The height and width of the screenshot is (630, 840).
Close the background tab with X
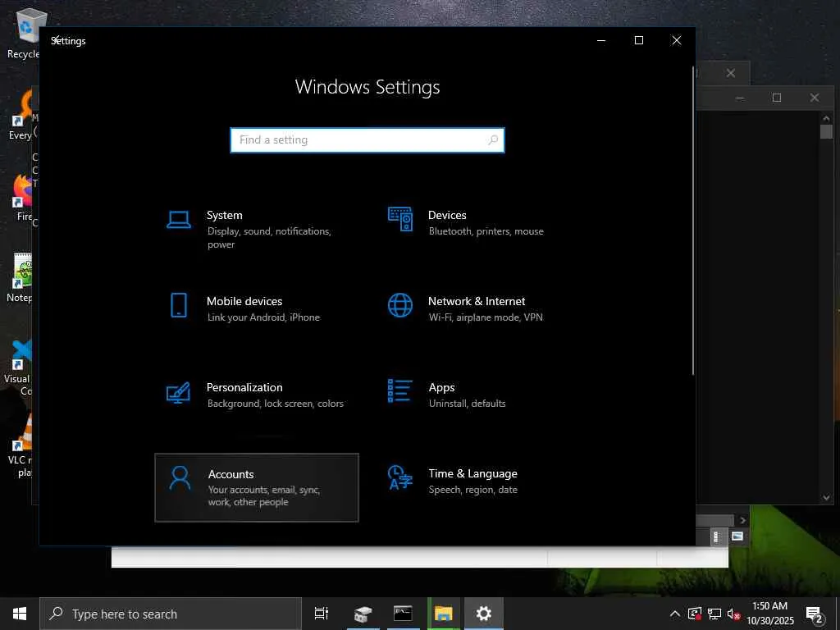click(731, 73)
